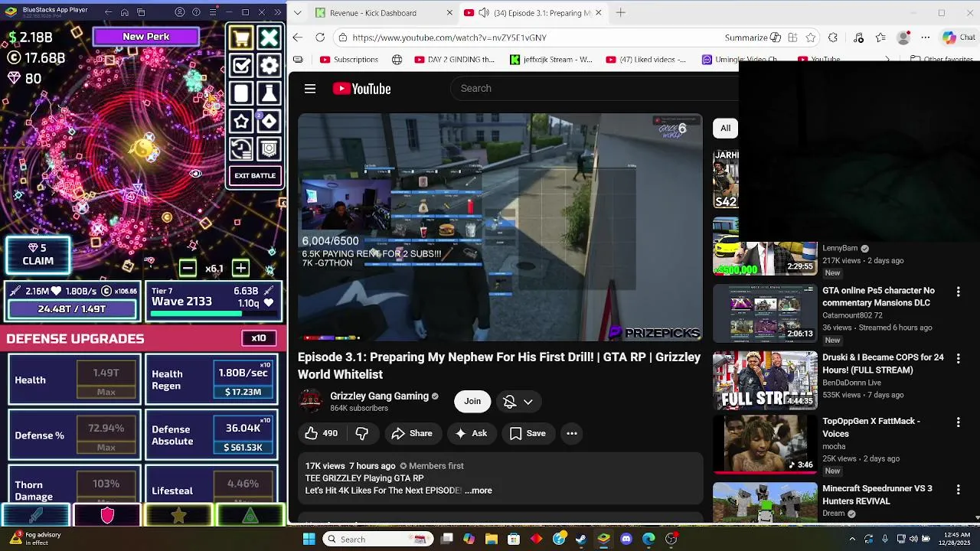Select the green triangle upgrades tab
The image size is (980, 551).
(250, 516)
